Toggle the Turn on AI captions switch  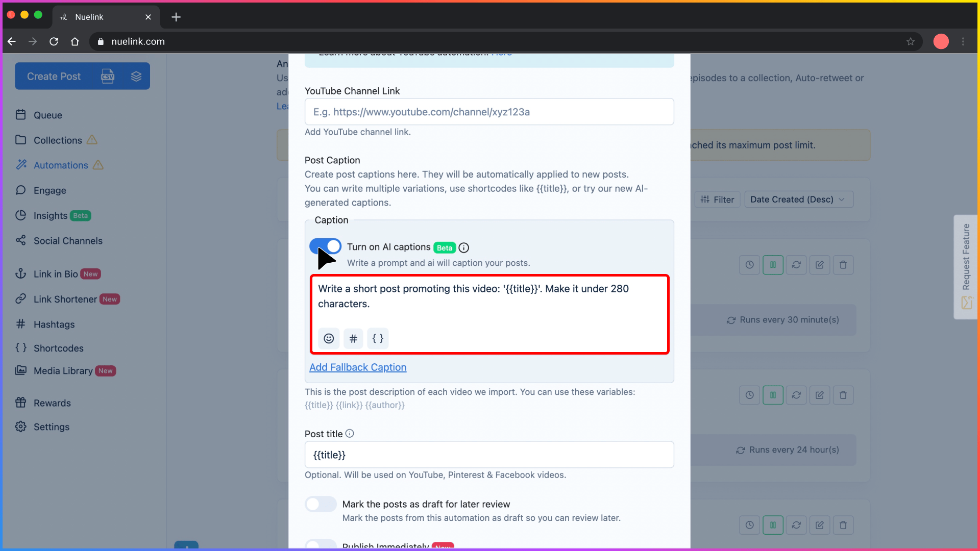[325, 246]
